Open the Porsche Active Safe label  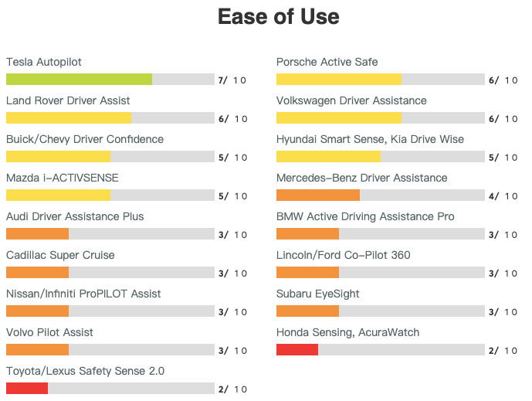pyautogui.click(x=327, y=62)
